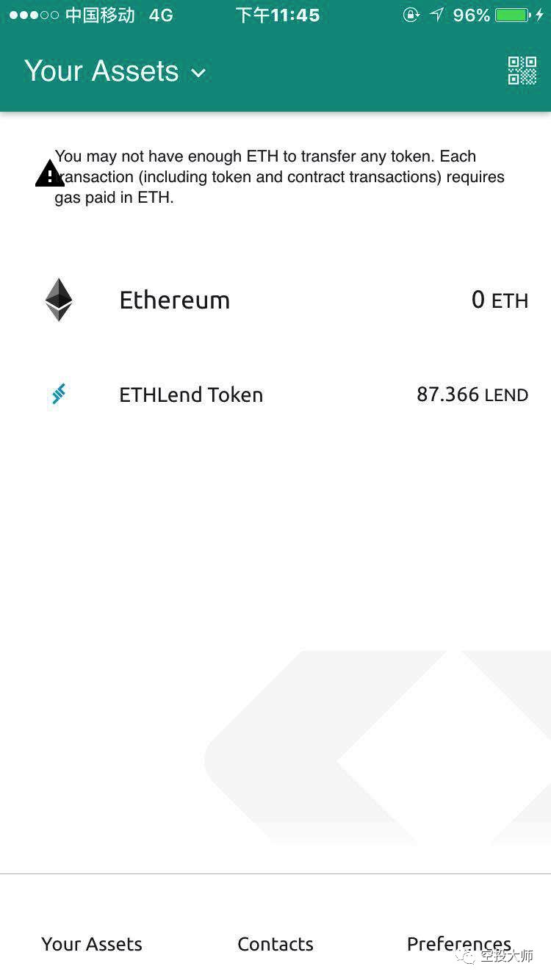The height and width of the screenshot is (980, 551).
Task: Open the QR code scanner
Action: 522,71
